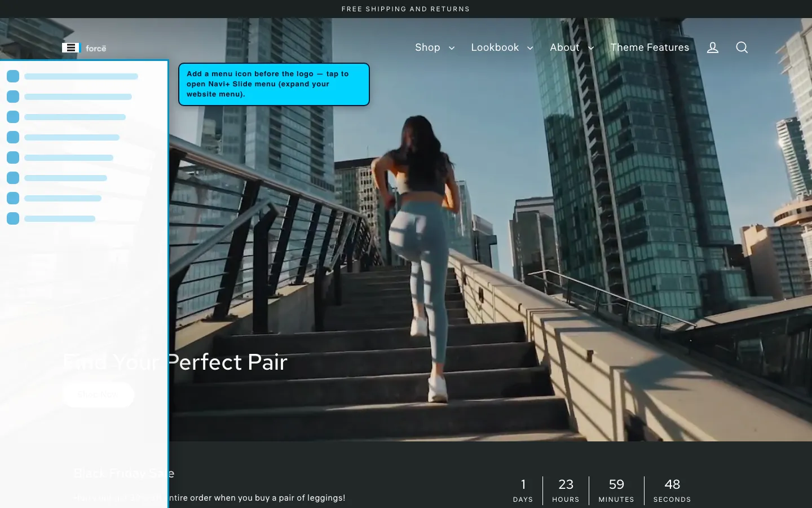Screen dimensions: 812x508
Task: Click the Free Shipping and Returns announcement
Action: tap(405, 9)
